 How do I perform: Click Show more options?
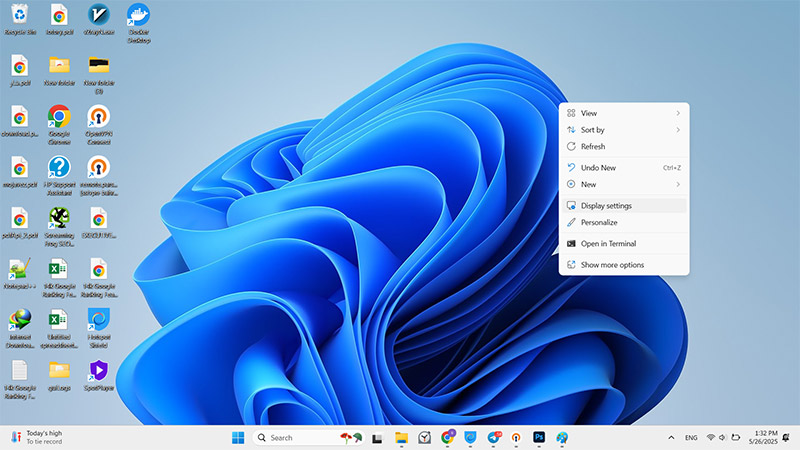click(624, 265)
